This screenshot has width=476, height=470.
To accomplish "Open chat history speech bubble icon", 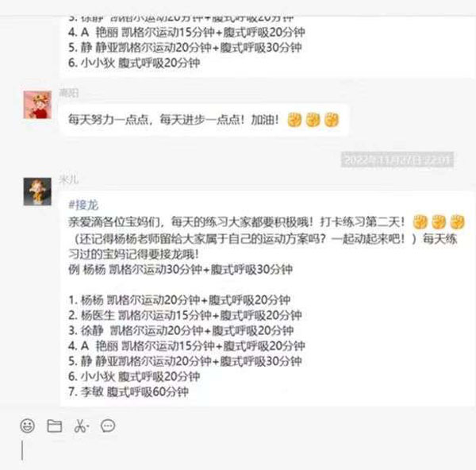I will coord(108,426).
